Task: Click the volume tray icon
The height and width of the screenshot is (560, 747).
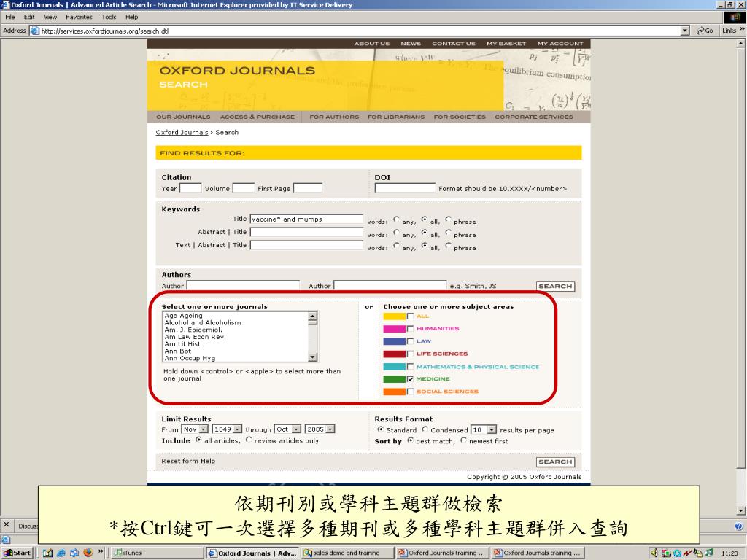Action: [x=654, y=553]
